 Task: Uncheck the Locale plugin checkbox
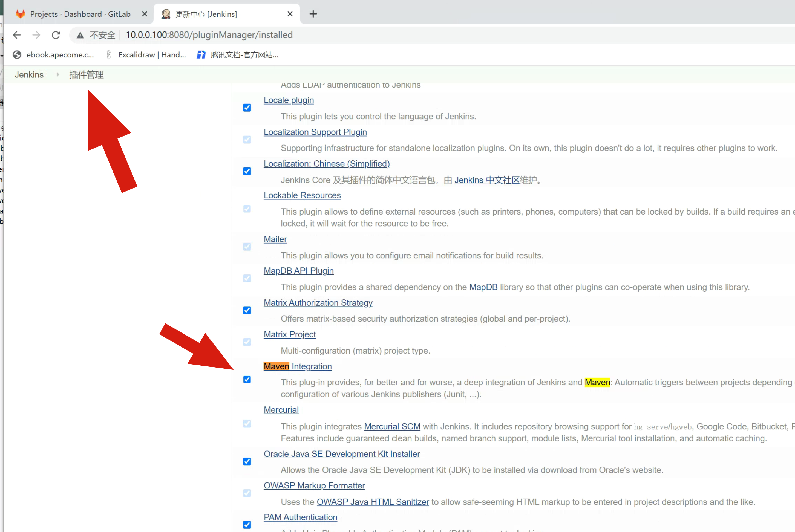247,108
